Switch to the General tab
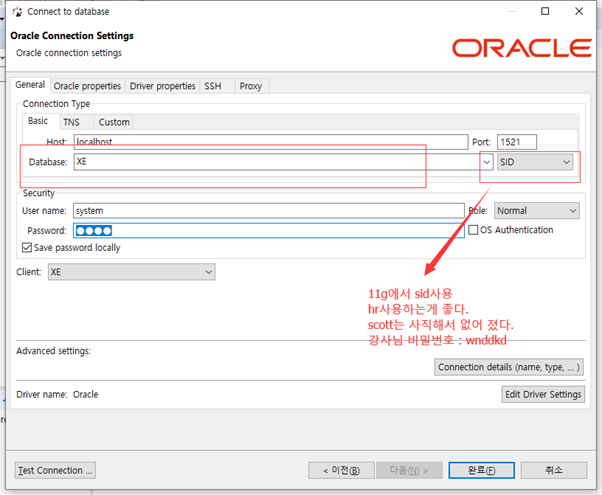The width and height of the screenshot is (602, 495). pos(30,85)
